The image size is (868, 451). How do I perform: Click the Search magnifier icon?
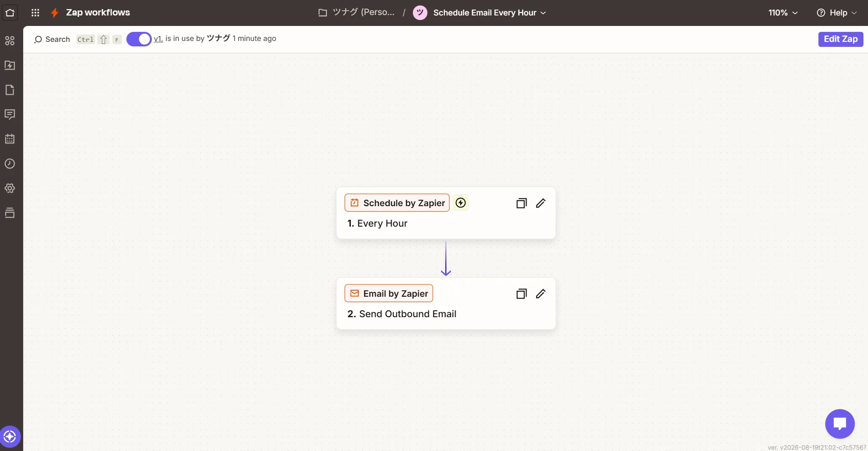tap(38, 40)
